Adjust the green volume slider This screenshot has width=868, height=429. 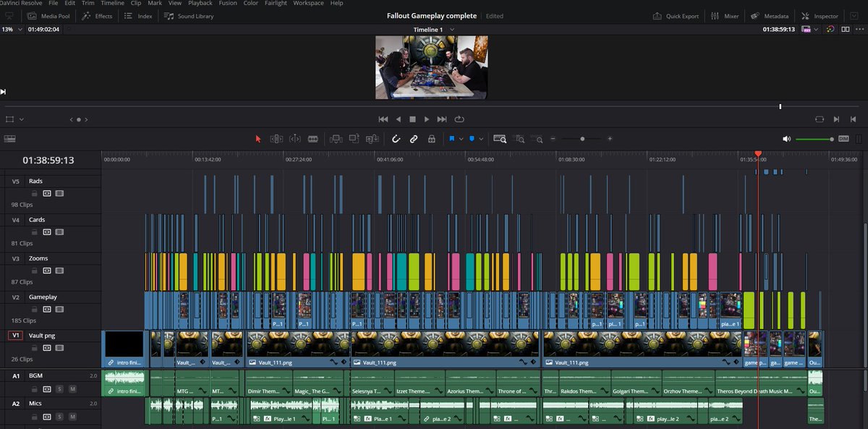tap(814, 139)
